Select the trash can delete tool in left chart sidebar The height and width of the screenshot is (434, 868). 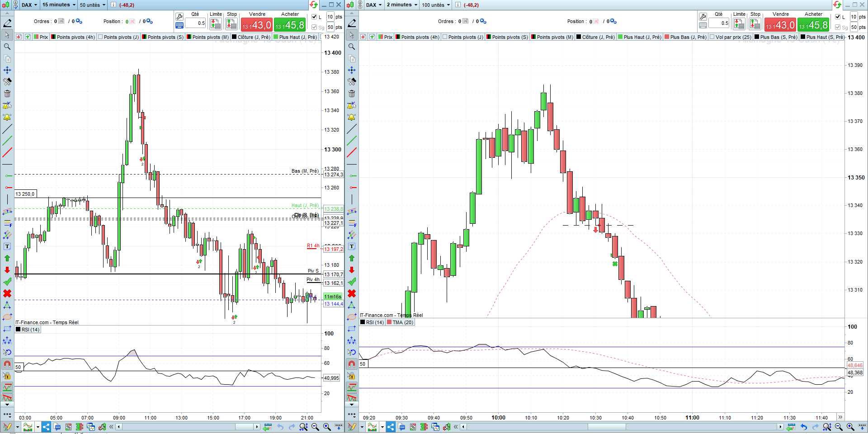[7, 94]
